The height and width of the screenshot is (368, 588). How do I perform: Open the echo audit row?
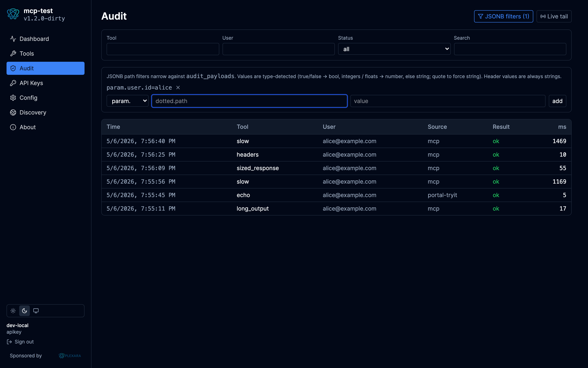pyautogui.click(x=336, y=195)
